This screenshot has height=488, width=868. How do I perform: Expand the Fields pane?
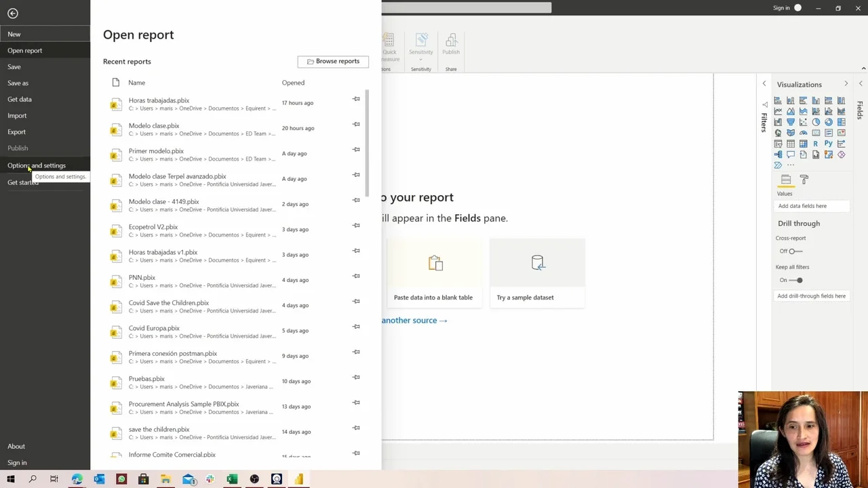(861, 84)
